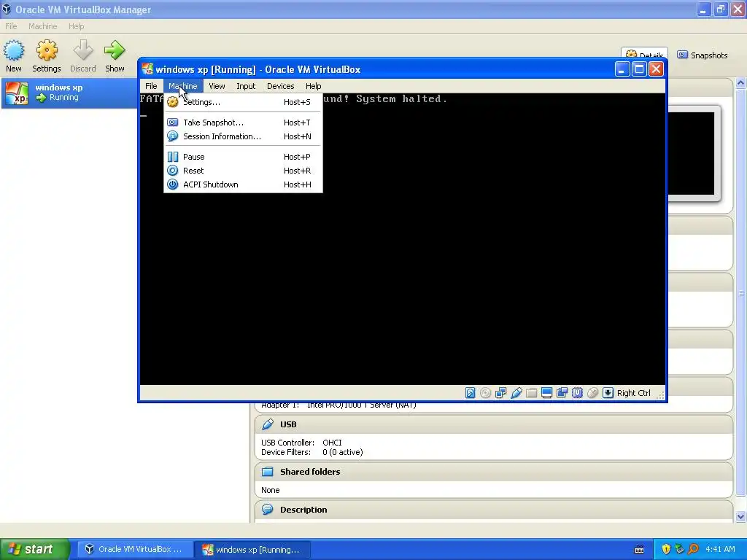Click the Manager details scrollbar down arrow
This screenshot has height=560, width=747.
[x=740, y=516]
